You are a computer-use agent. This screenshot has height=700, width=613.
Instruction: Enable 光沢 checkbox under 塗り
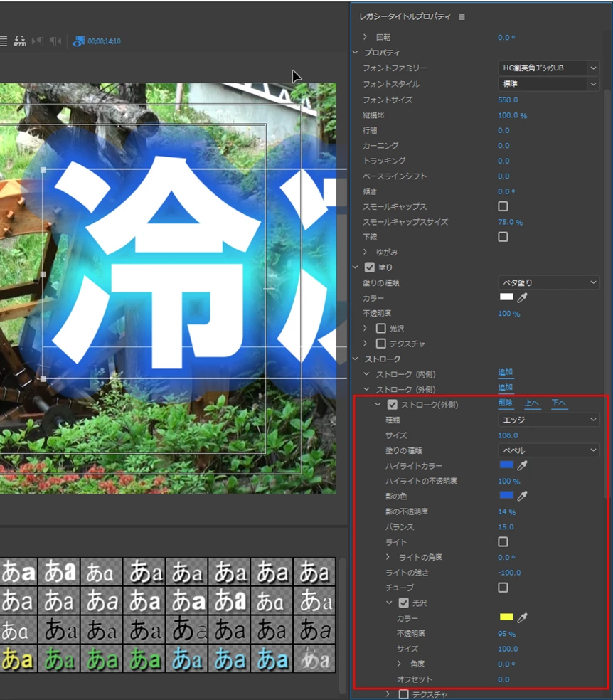click(x=380, y=329)
